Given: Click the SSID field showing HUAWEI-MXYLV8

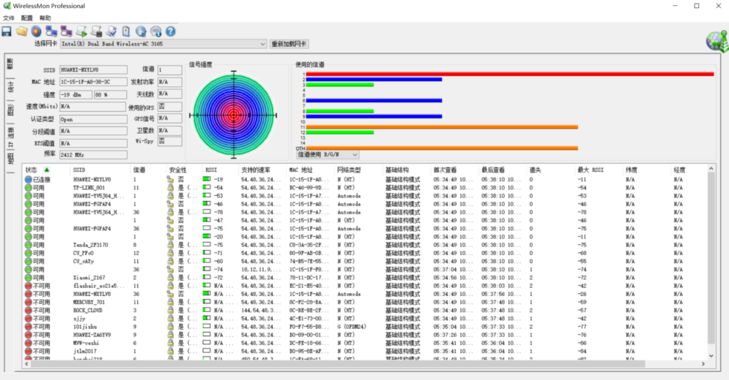Looking at the screenshot, I should point(93,70).
